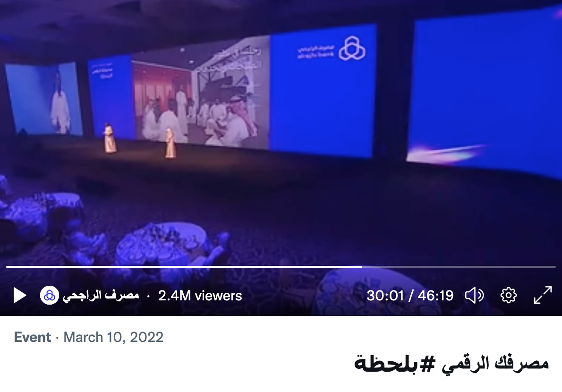Open video settings gear
The height and width of the screenshot is (392, 562).
[508, 296]
